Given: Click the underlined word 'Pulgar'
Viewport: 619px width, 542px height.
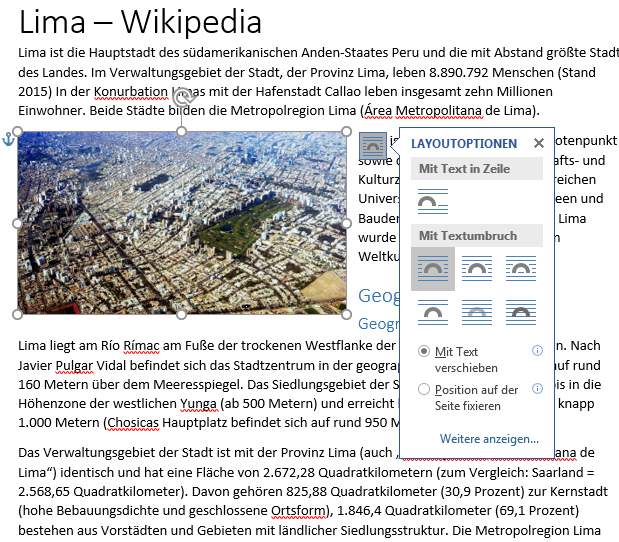Looking at the screenshot, I should click(75, 366).
